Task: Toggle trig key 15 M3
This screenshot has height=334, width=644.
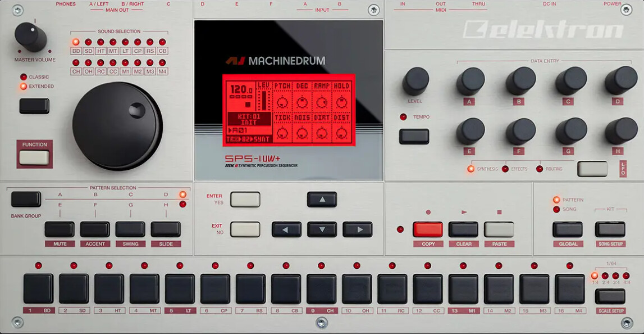Action: (x=535, y=289)
